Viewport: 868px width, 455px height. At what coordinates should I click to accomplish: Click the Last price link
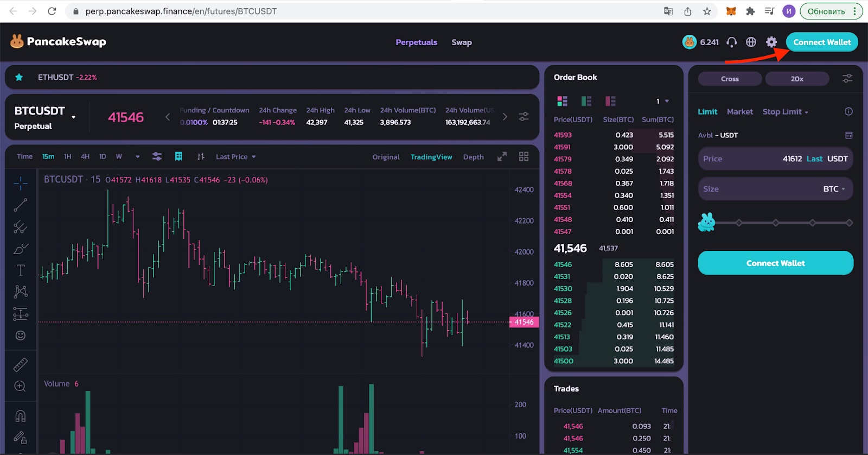[x=814, y=159]
